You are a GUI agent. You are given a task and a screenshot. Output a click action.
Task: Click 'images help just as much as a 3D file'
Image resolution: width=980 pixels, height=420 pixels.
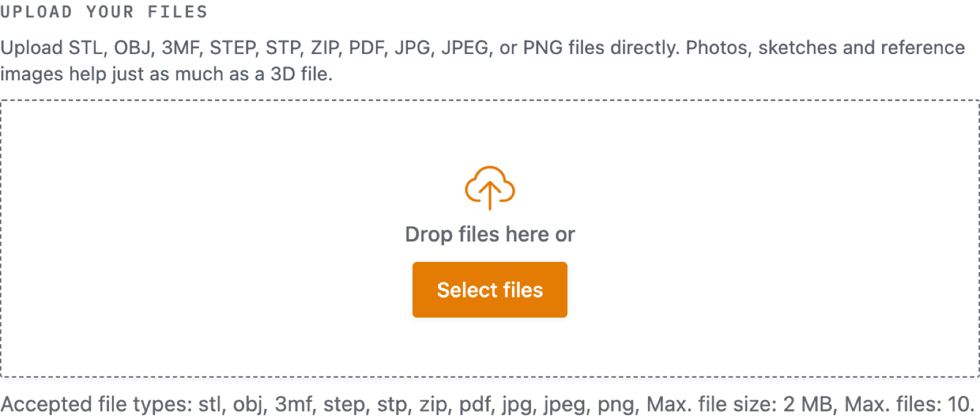[x=166, y=74]
